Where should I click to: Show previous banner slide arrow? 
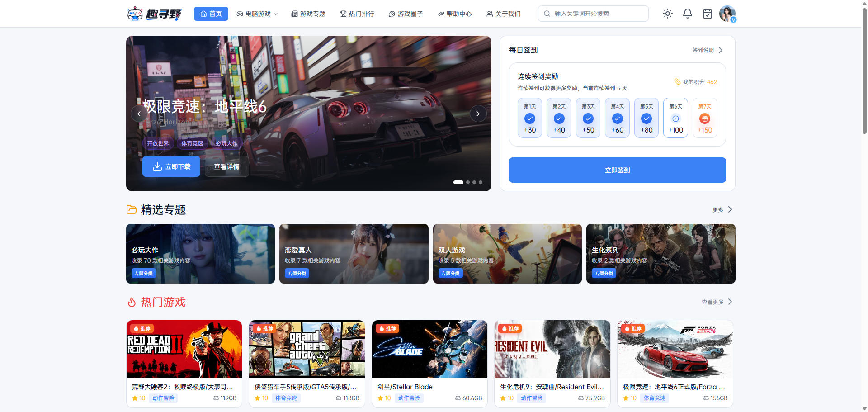pos(139,114)
